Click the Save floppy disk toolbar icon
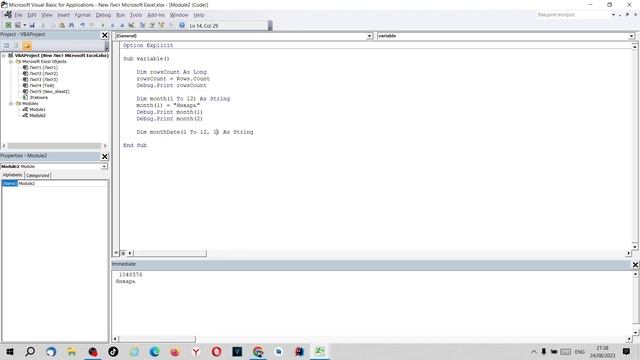 32,25
